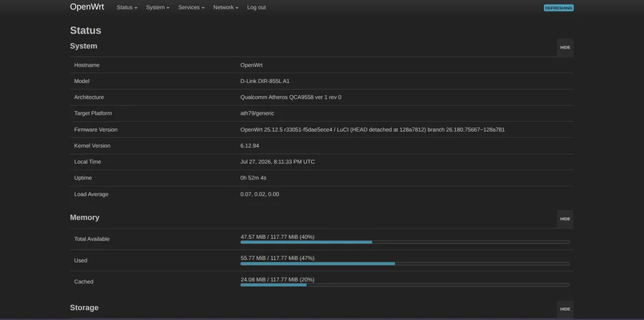The width and height of the screenshot is (644, 320).
Task: Click the Cached memory progress bar
Action: point(405,285)
